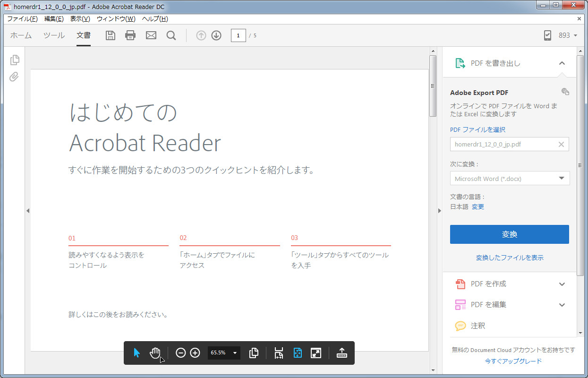
Task: Switch to the Selection arrow tool
Action: (136, 352)
